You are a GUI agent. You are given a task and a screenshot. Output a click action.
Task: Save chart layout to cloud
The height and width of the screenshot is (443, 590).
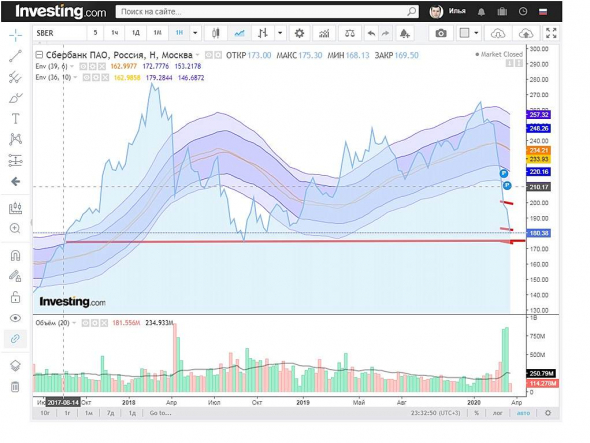pos(526,33)
